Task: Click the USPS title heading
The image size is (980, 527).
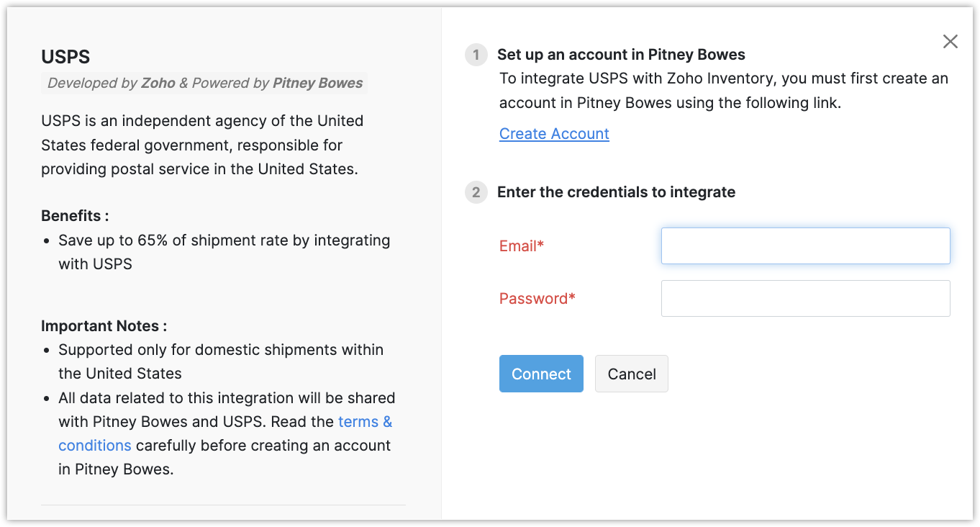Action: [x=65, y=57]
